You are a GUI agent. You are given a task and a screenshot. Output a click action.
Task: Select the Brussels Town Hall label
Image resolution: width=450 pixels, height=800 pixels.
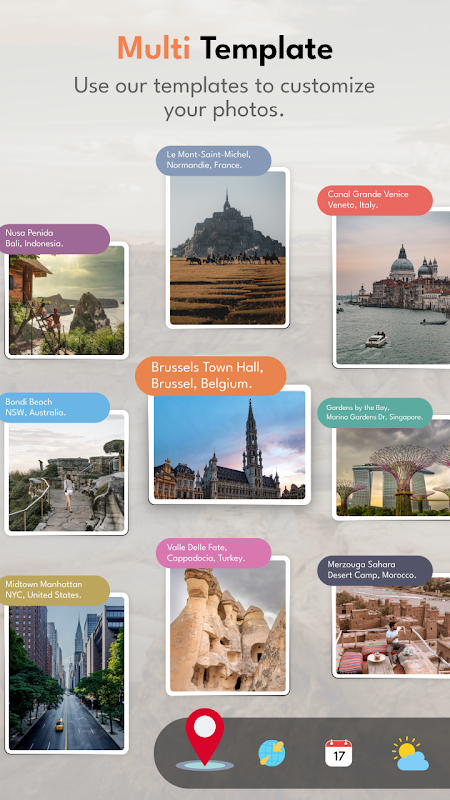pos(211,376)
